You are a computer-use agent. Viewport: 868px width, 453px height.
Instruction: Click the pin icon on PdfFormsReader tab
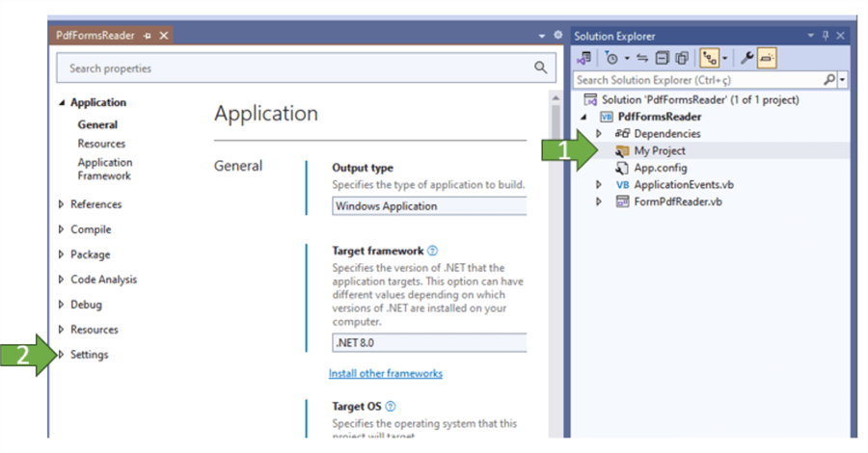147,36
